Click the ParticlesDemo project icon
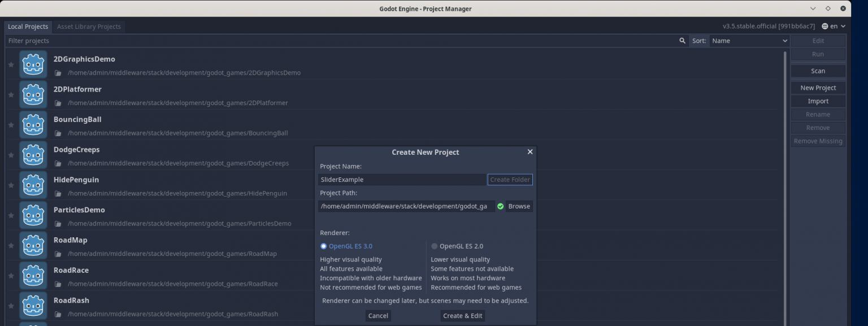868x326 pixels. pyautogui.click(x=33, y=215)
